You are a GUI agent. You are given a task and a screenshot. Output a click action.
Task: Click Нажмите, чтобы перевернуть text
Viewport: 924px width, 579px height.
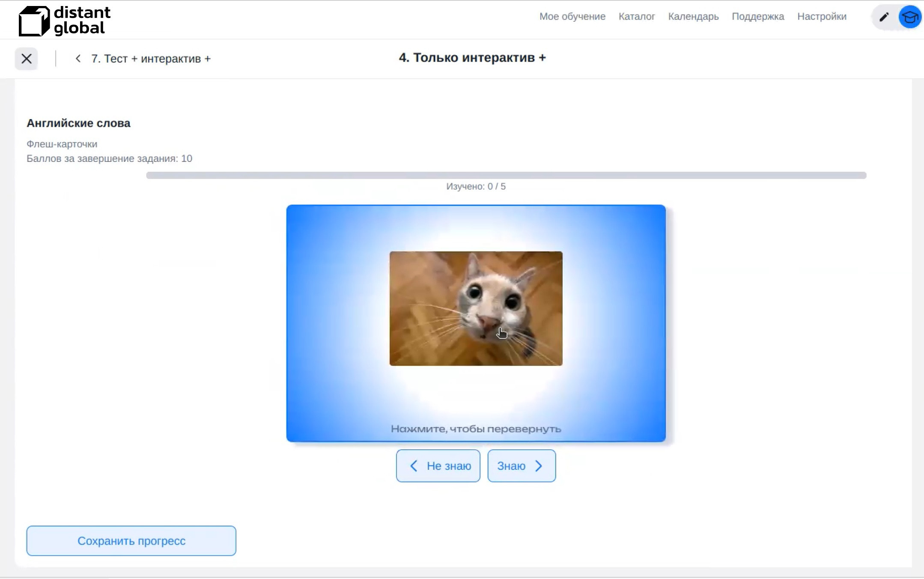tap(476, 429)
